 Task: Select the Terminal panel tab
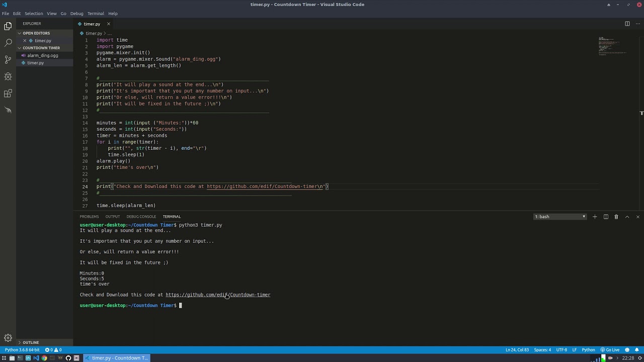172,217
